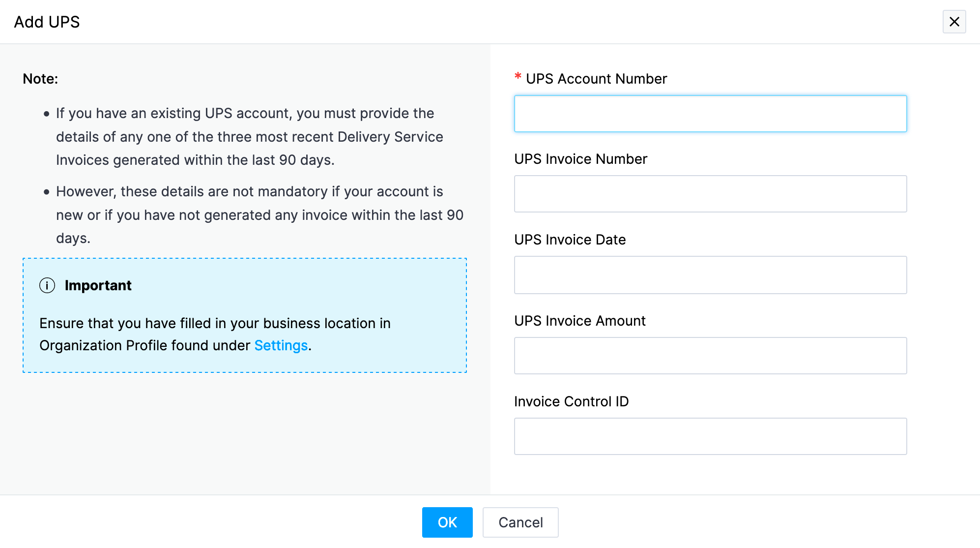Click the UPS Account Number label

[596, 79]
